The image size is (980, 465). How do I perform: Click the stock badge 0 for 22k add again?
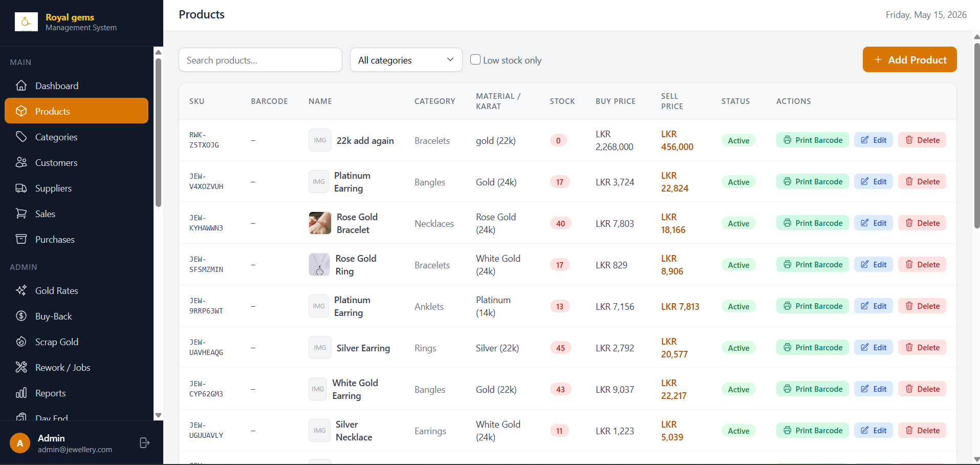pos(558,140)
